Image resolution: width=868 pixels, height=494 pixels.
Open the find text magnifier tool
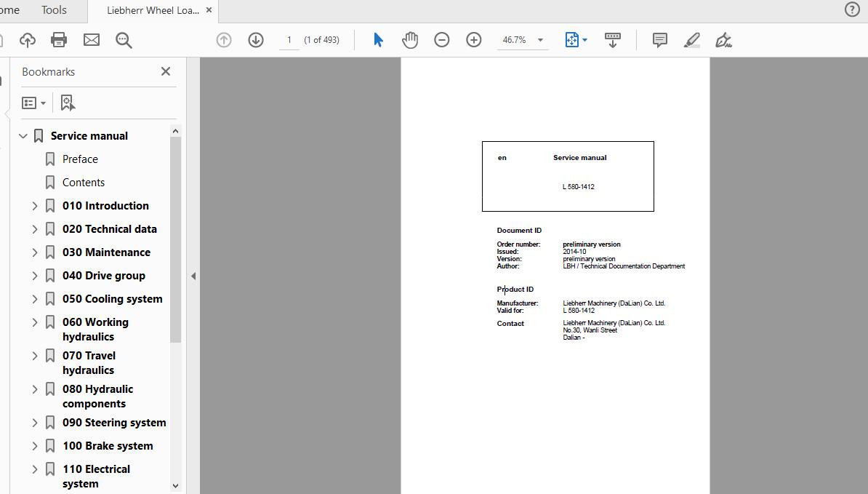[x=124, y=40]
